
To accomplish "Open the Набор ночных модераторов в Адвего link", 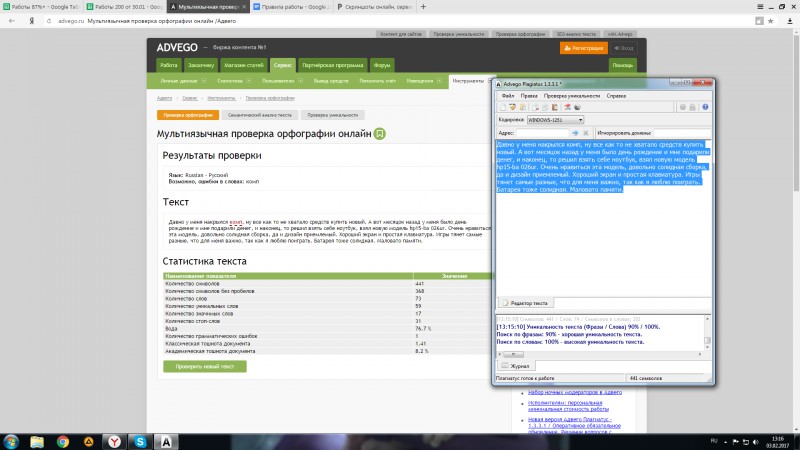I will tap(575, 392).
